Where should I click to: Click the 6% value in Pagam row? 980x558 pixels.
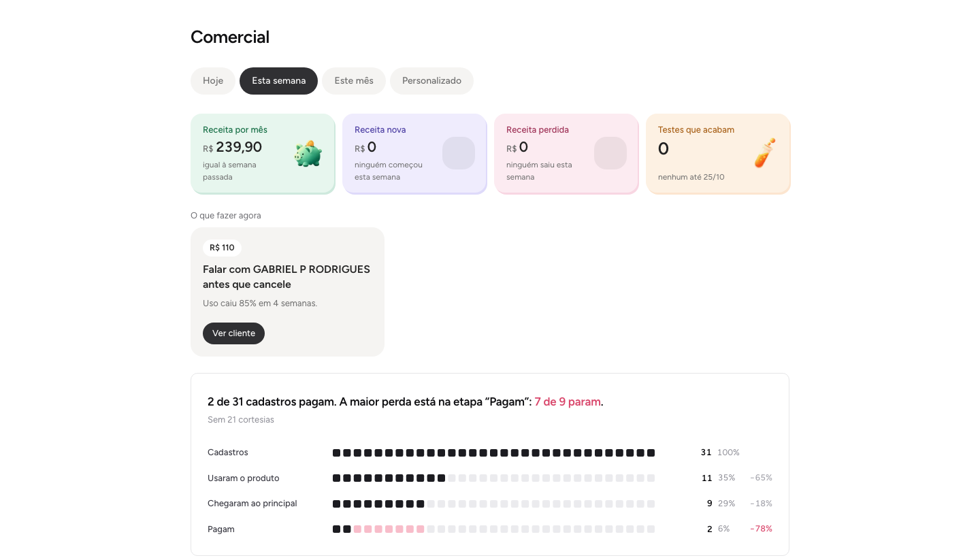point(723,529)
